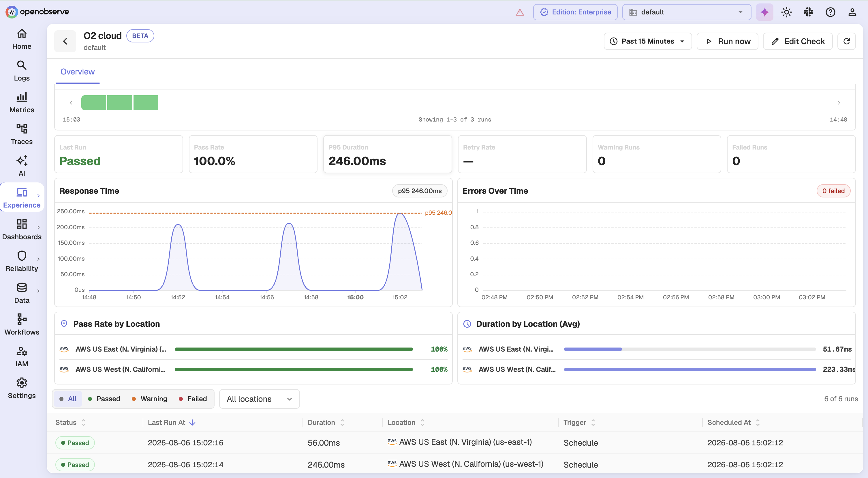The image size is (868, 478).
Task: Click the refresh icon button
Action: (x=846, y=41)
